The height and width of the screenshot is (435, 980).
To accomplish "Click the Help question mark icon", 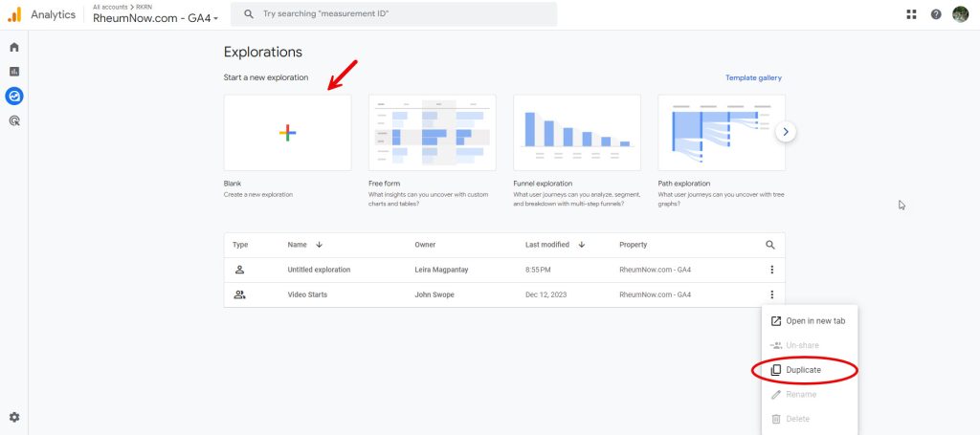I will (x=936, y=14).
